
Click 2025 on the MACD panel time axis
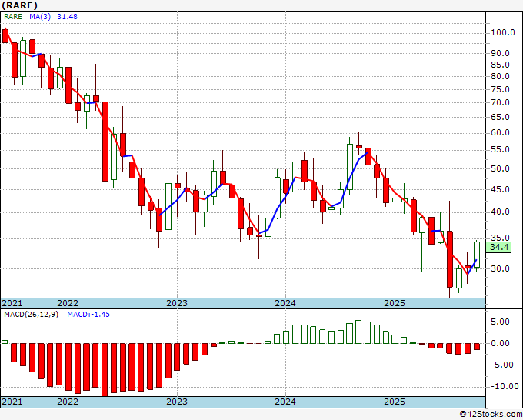pos(395,402)
